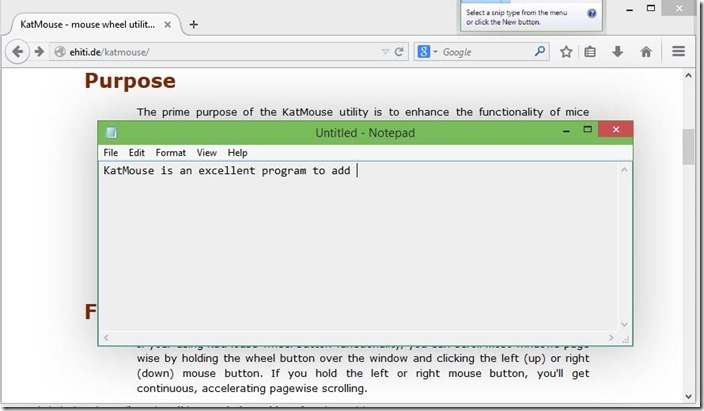Click Notepad scroll up arrow

click(x=624, y=170)
